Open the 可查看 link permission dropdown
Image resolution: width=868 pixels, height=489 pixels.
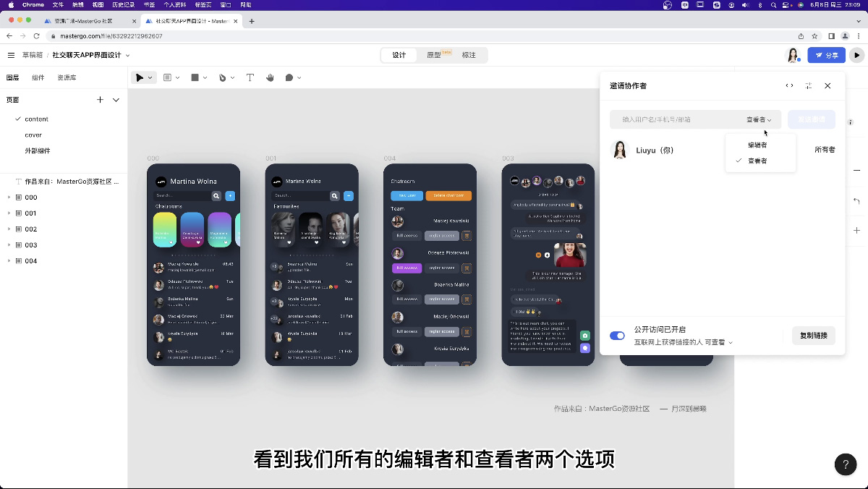pyautogui.click(x=718, y=342)
